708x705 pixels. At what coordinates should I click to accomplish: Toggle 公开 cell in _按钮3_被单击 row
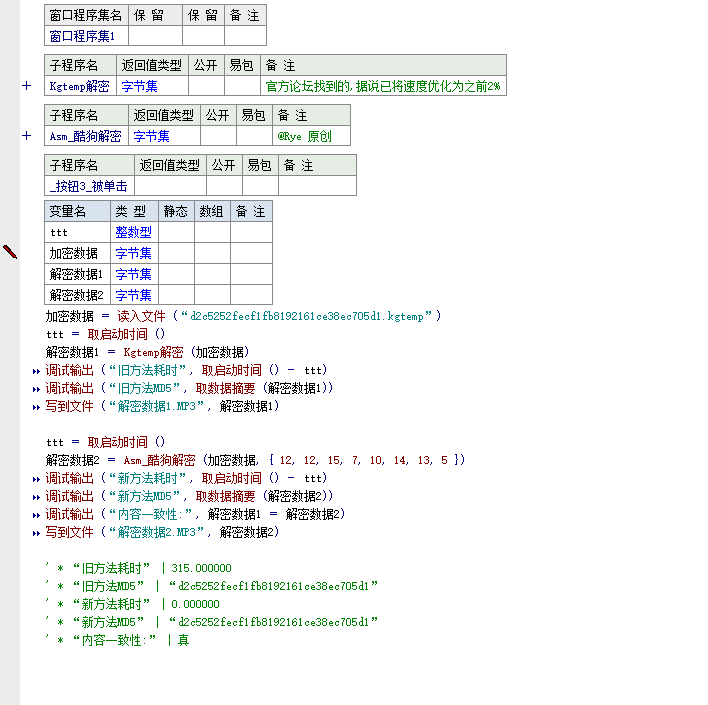click(224, 186)
